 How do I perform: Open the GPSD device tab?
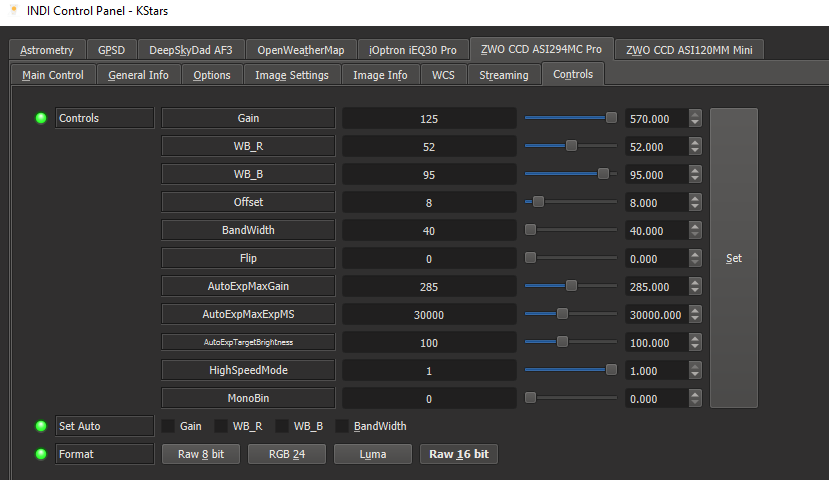click(x=112, y=50)
